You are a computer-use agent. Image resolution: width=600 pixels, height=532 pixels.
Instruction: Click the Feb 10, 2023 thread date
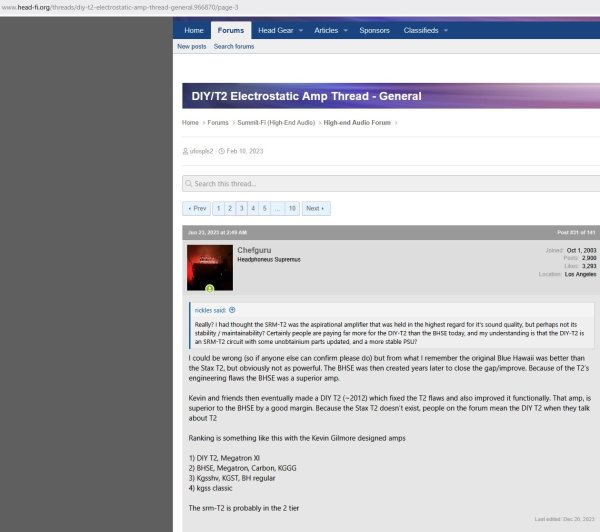pyautogui.click(x=245, y=151)
